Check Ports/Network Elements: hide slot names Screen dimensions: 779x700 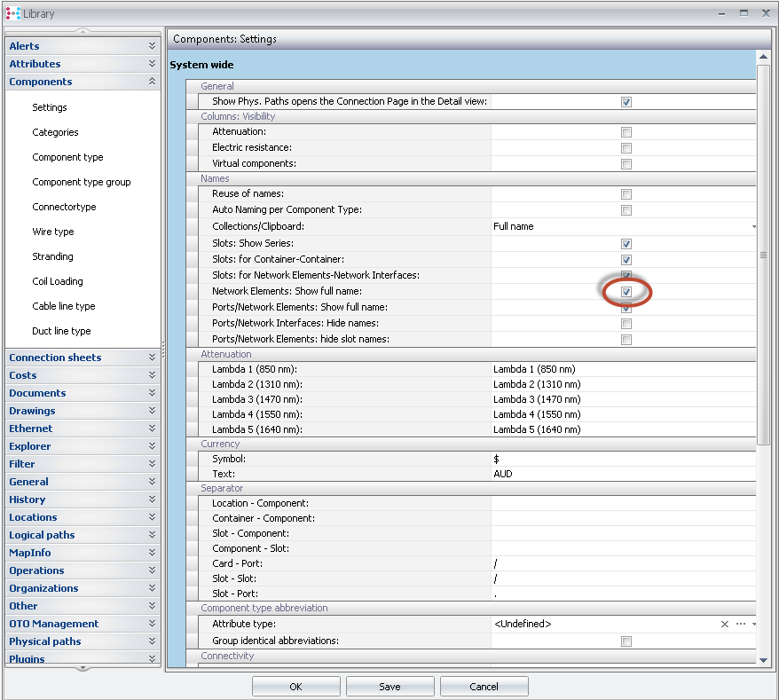[626, 340]
